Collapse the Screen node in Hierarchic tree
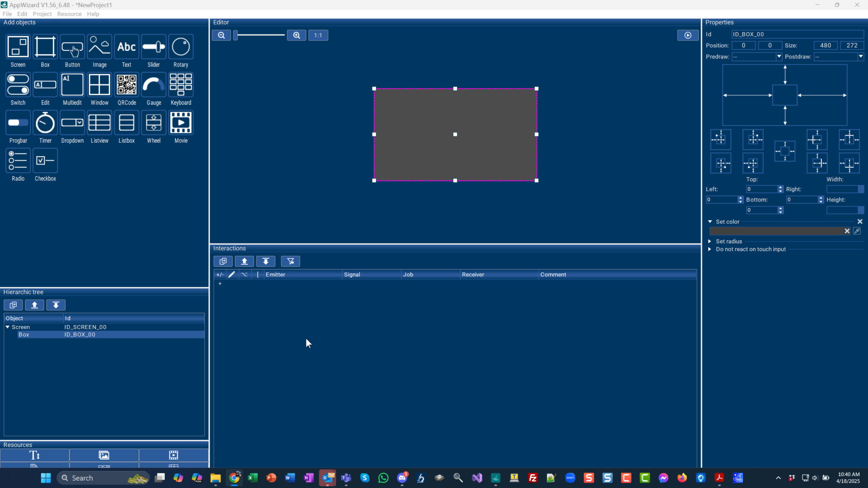This screenshot has width=868, height=488. click(x=7, y=327)
